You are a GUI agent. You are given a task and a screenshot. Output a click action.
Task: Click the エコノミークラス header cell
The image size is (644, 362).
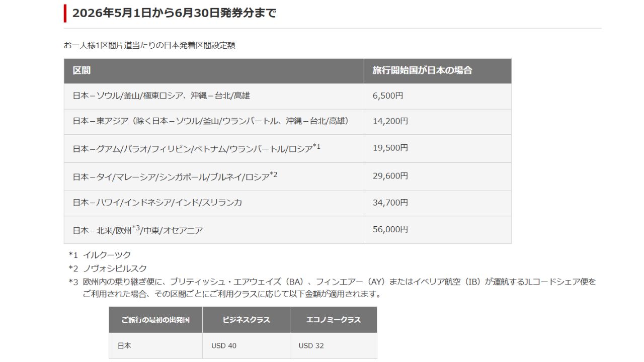pyautogui.click(x=333, y=320)
